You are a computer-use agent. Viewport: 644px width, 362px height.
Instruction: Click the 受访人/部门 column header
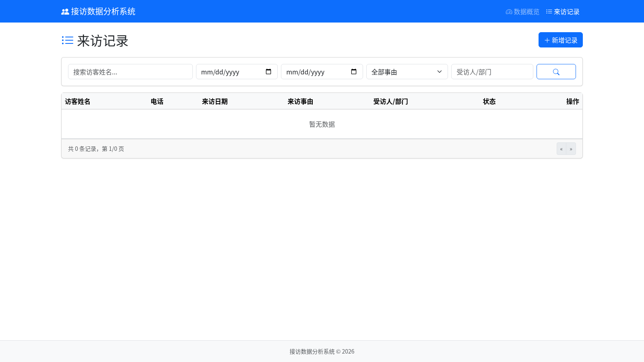[x=390, y=101]
